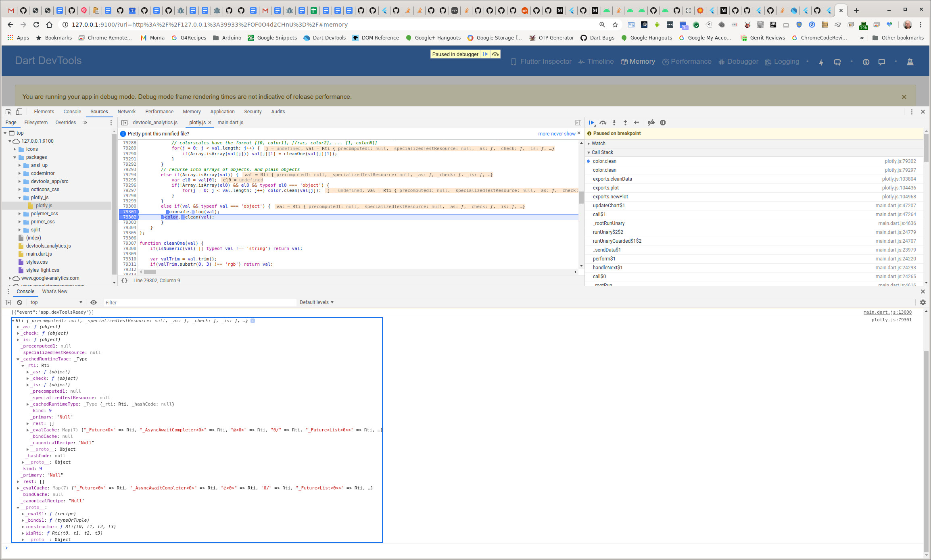
Task: Open the top JavaScript context dropdown
Action: tap(56, 302)
